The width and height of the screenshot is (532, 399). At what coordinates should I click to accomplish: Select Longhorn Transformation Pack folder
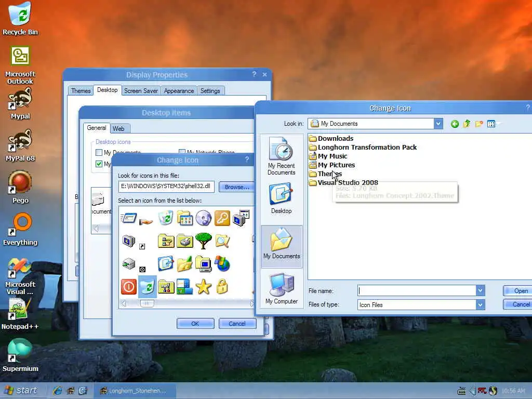pos(363,147)
